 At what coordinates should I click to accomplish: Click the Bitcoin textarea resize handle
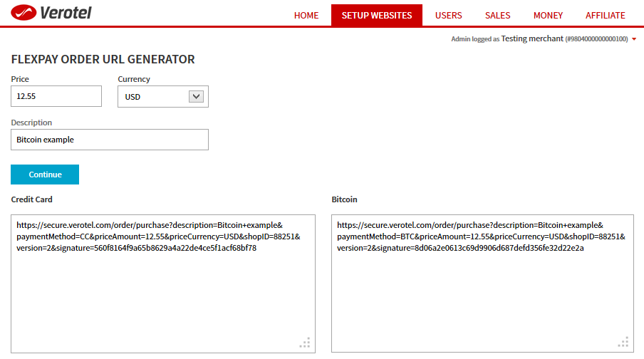[623, 342]
